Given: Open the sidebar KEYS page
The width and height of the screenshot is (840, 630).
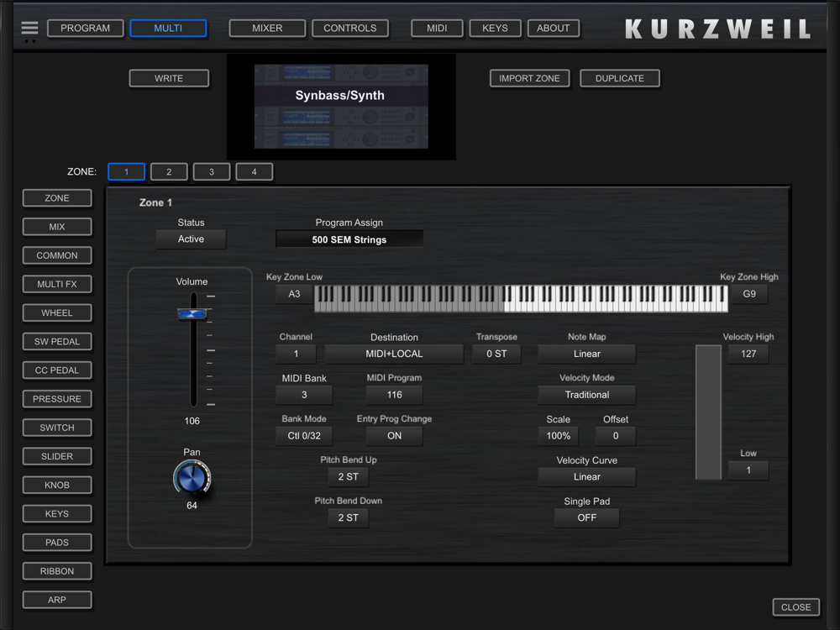Looking at the screenshot, I should point(57,514).
